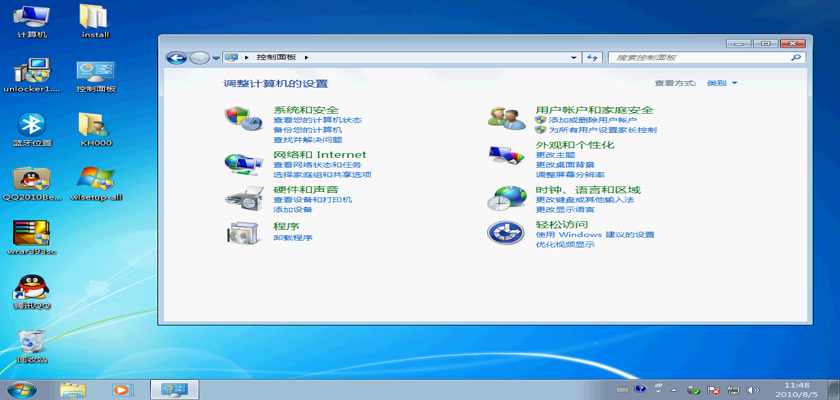Viewport: 840px width, 400px height.
Task: Open the 蓝牙位置 Bluetooth desktop icon
Action: (x=33, y=125)
